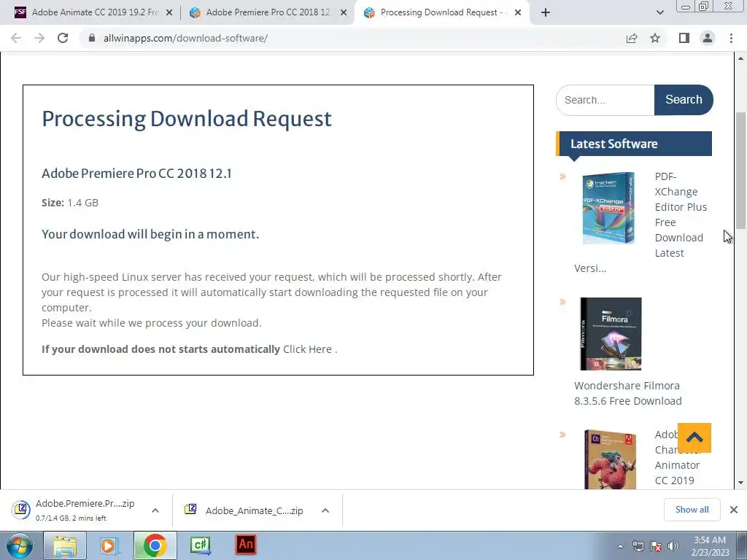Open the PDF-XChange Editor box thumbnail
The height and width of the screenshot is (560, 747).
click(608, 208)
